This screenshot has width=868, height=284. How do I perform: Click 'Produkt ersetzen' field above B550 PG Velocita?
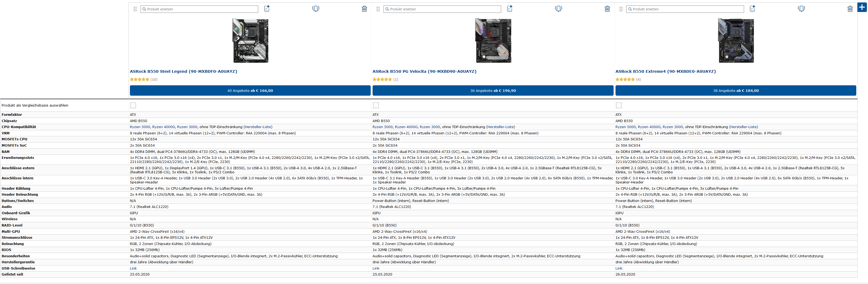pos(442,9)
